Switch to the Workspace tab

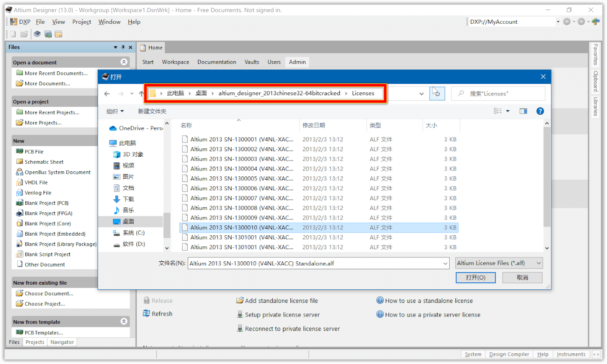pos(175,62)
